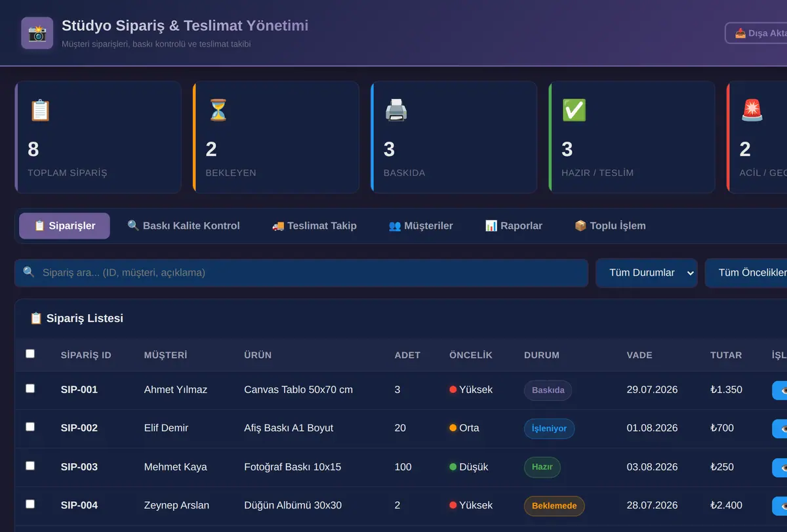Click the green checkmark icon in Hazır card

[x=574, y=110]
